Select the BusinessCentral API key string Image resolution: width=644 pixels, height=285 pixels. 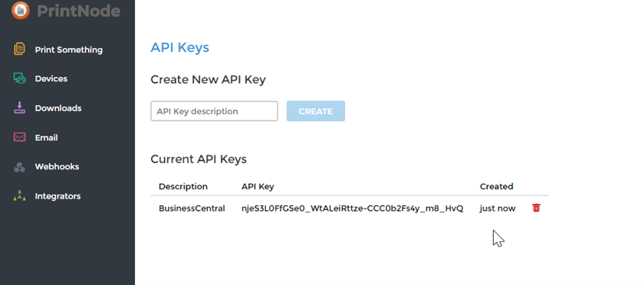(353, 208)
